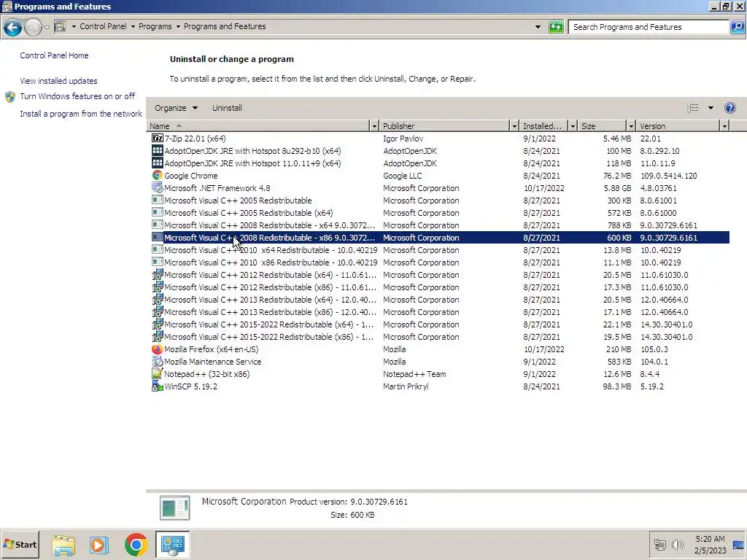Click the Programs and Features breadcrumb
The width and height of the screenshot is (747, 560).
click(225, 26)
